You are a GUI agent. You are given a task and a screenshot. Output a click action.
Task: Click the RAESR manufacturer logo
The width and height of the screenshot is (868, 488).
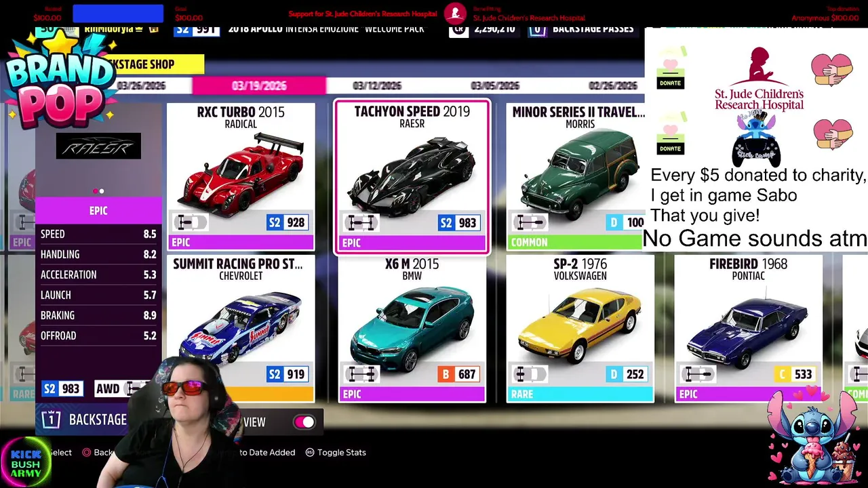pos(98,146)
